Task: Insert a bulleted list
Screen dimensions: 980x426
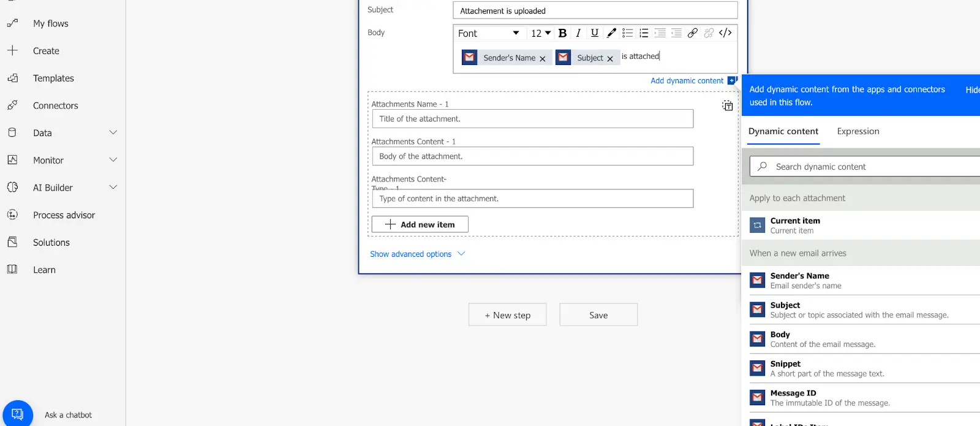Action: pos(627,33)
